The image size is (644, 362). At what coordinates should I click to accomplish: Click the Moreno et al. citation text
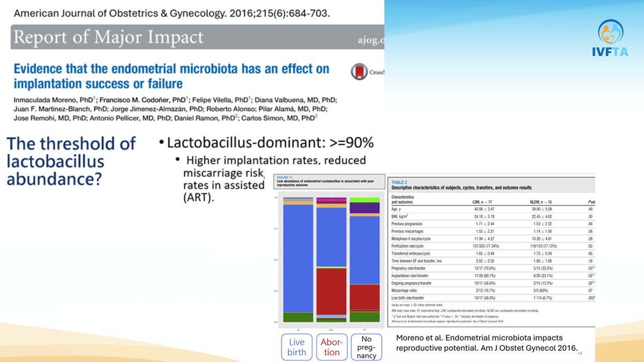(x=486, y=343)
